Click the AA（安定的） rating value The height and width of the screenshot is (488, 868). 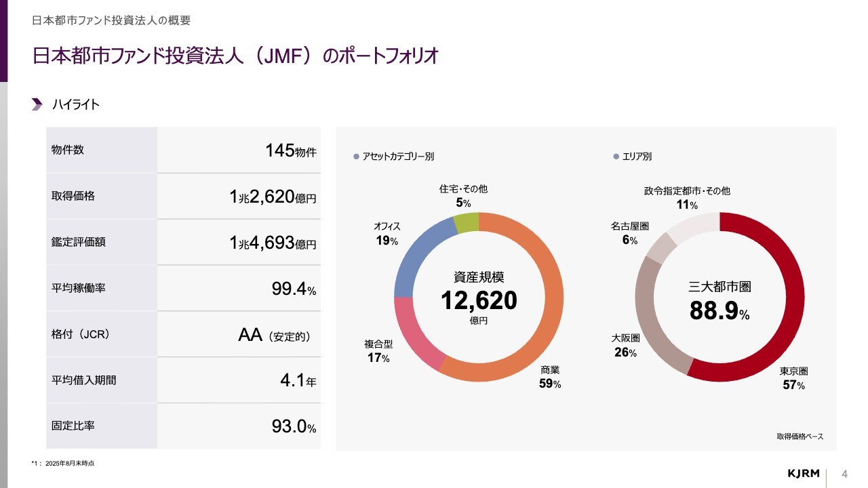274,335
